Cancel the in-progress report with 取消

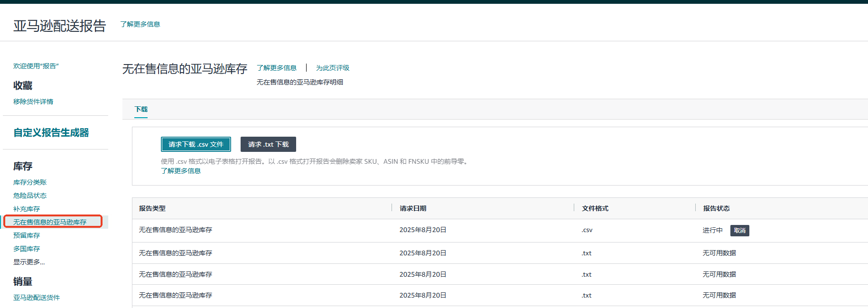click(739, 231)
